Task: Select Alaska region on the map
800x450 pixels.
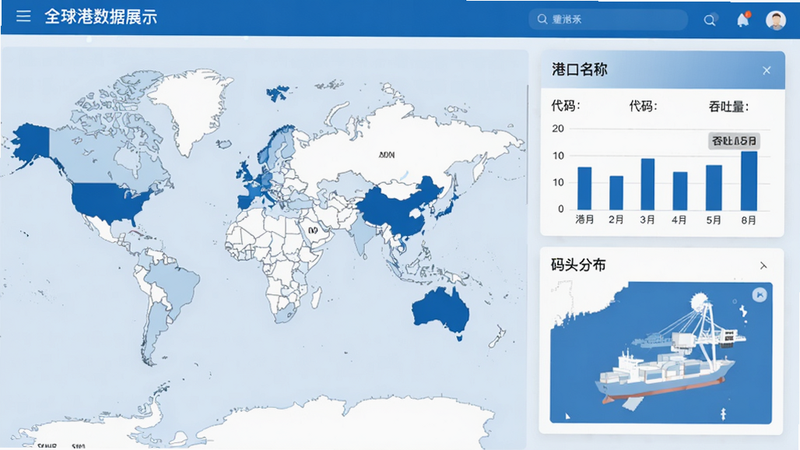Action: [x=32, y=141]
